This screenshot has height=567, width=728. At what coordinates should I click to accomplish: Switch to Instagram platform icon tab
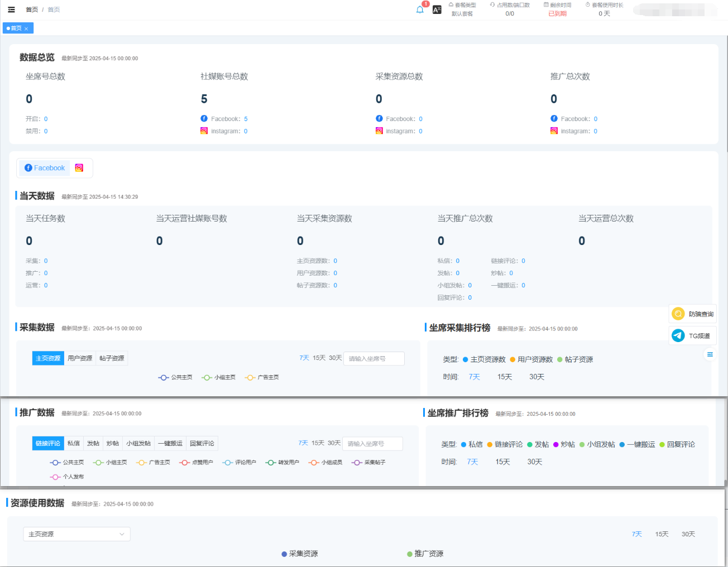click(79, 168)
